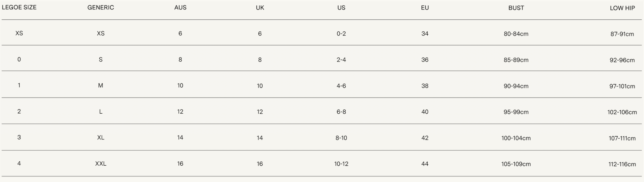Click EU size 44 cell
This screenshot has width=644, height=182.
[425, 164]
